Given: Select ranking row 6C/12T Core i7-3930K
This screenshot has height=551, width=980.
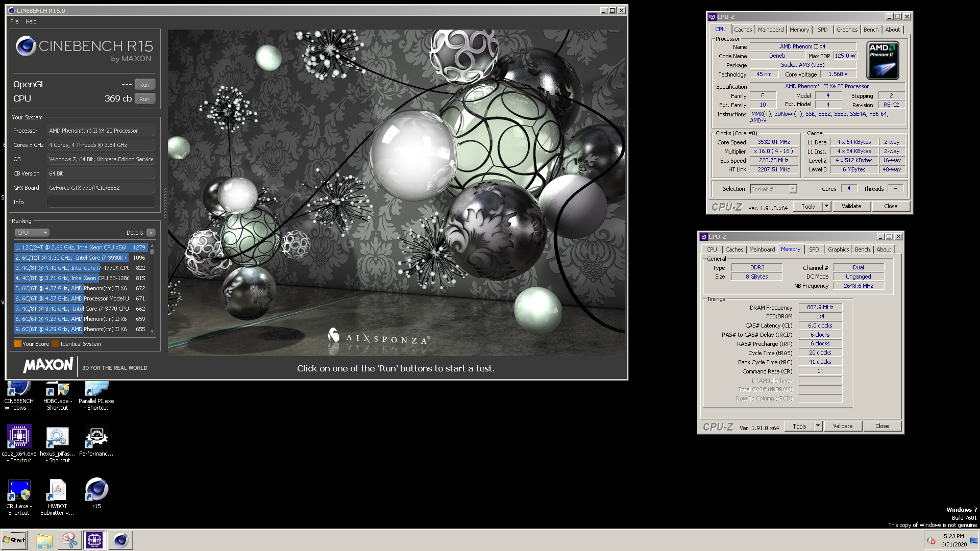Looking at the screenshot, I should [81, 258].
